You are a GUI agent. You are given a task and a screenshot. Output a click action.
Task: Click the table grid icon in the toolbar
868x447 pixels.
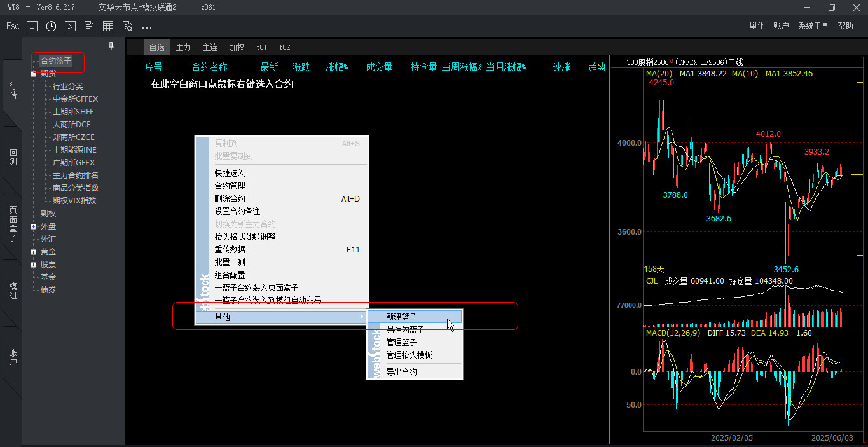108,26
